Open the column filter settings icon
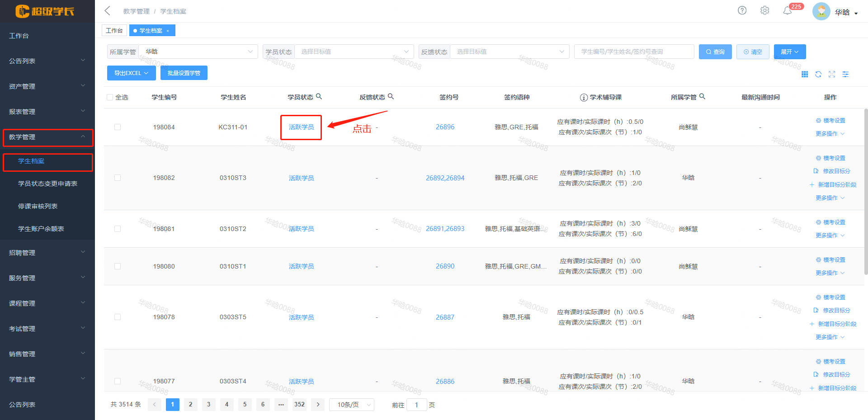The height and width of the screenshot is (420, 868). [x=845, y=74]
